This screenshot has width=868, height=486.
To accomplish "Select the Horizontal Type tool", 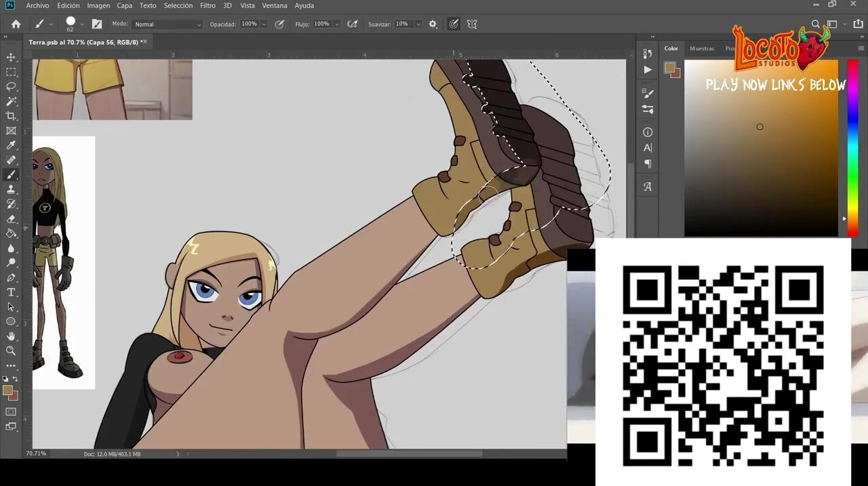I will tap(11, 292).
